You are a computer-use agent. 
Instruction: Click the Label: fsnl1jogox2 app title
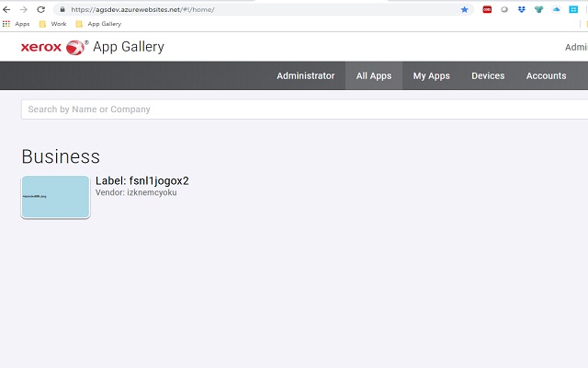pyautogui.click(x=142, y=181)
